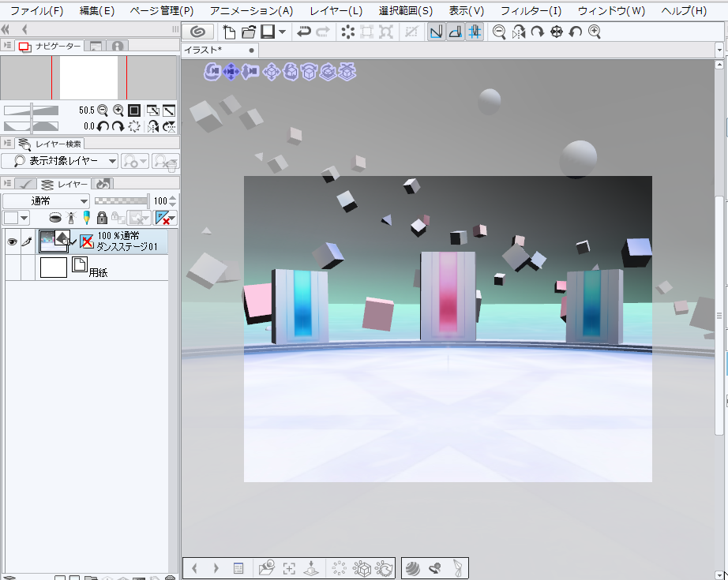The height and width of the screenshot is (580, 728).
Task: Expand the Save icon dropdown arrow
Action: 283,32
